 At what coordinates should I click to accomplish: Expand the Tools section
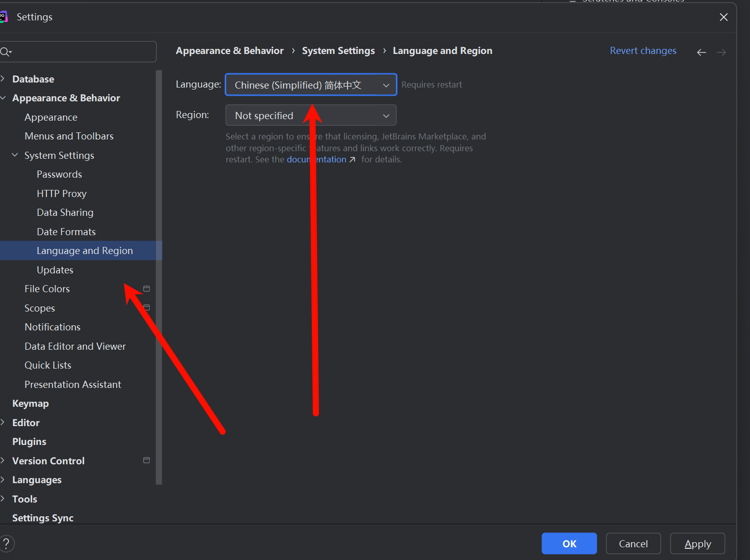tap(3, 498)
